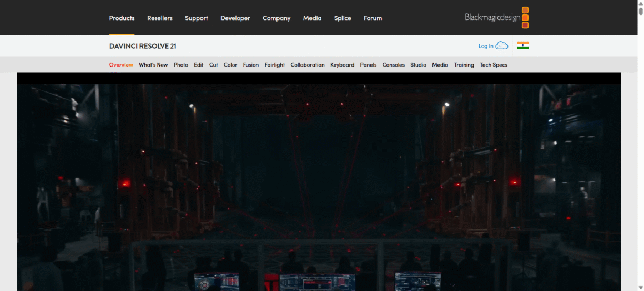This screenshot has width=644, height=291.
Task: Open the Tech Specs tab
Action: (494, 65)
